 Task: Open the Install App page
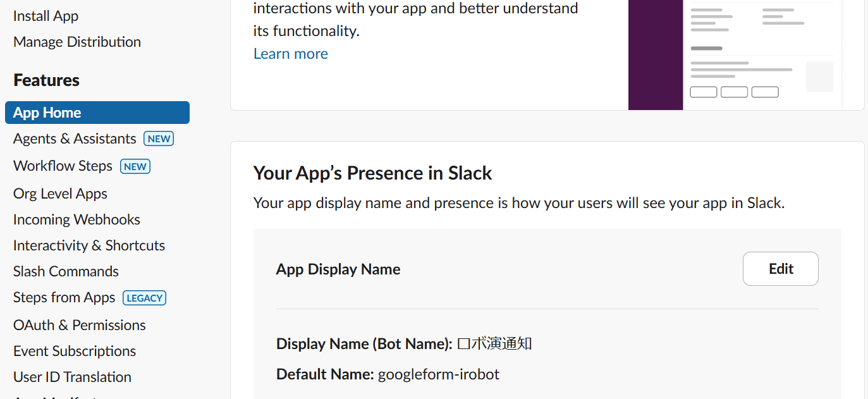(46, 16)
